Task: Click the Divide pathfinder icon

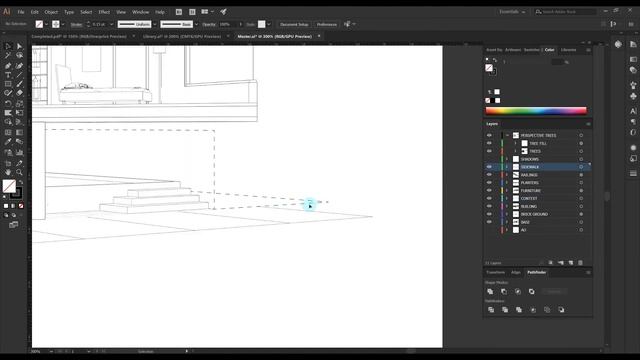Action: (x=491, y=310)
